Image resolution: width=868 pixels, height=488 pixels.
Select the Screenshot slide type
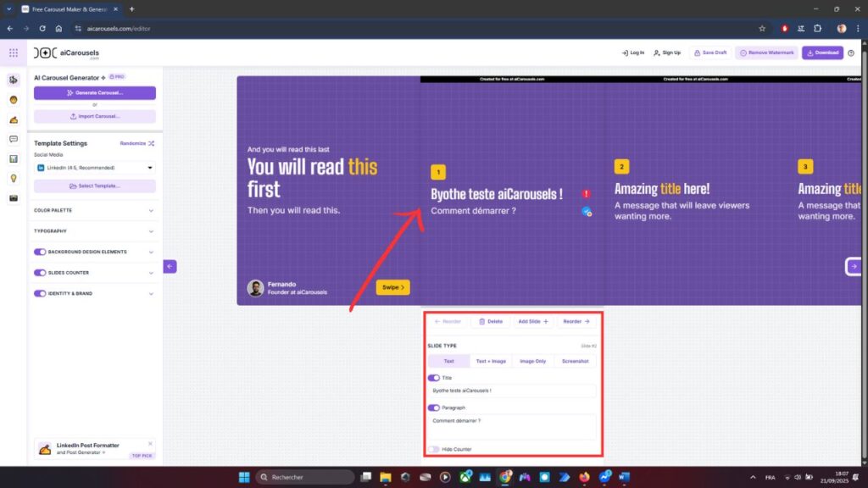(x=576, y=361)
